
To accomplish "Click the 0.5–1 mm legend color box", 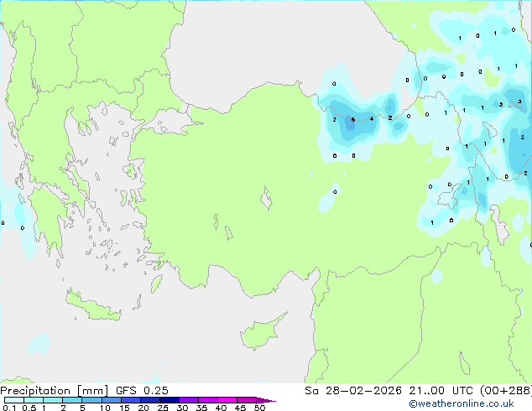I will pyautogui.click(x=34, y=400).
